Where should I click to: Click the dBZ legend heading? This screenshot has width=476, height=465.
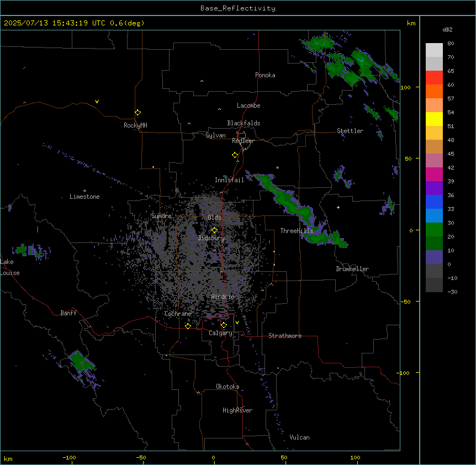click(447, 30)
